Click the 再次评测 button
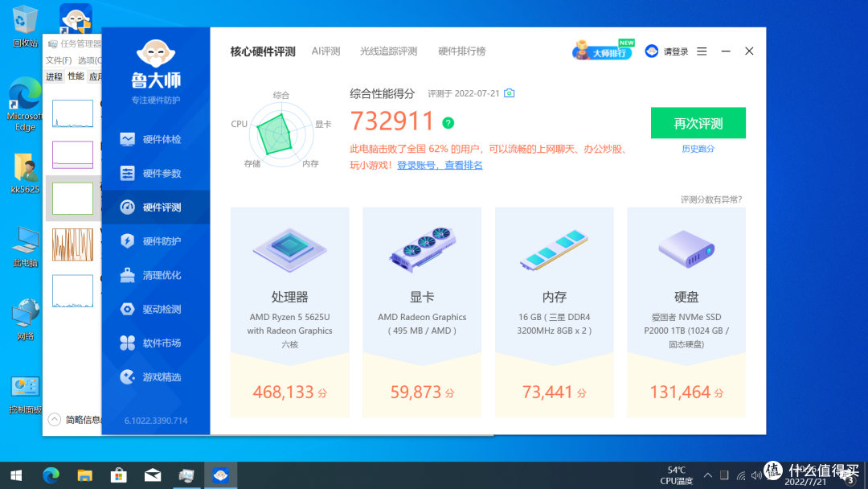 point(698,123)
